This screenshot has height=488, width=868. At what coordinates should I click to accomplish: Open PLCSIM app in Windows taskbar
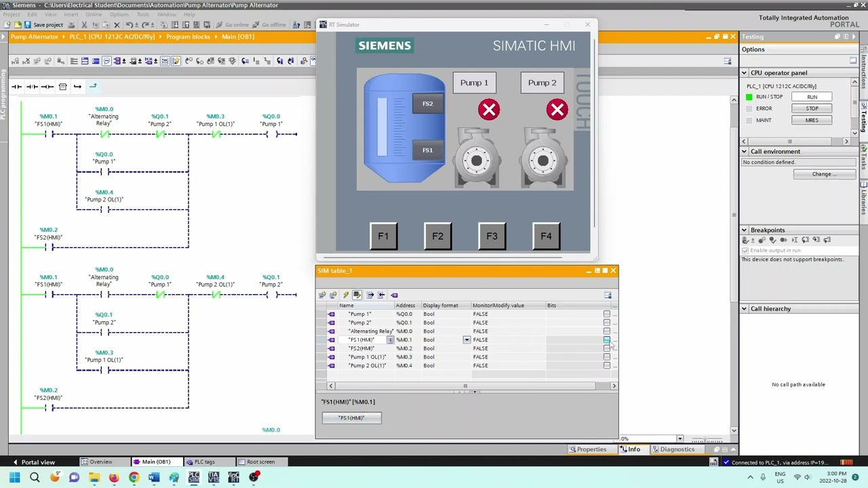194,477
